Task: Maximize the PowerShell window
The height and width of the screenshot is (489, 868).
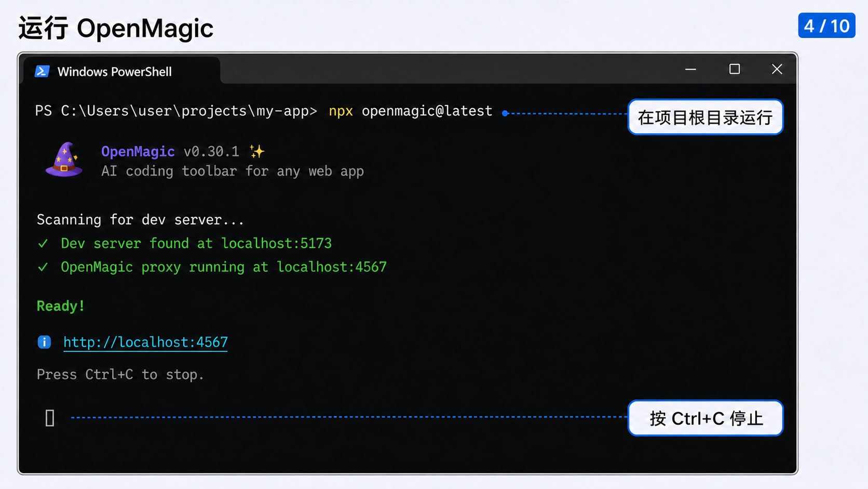Action: (x=734, y=69)
